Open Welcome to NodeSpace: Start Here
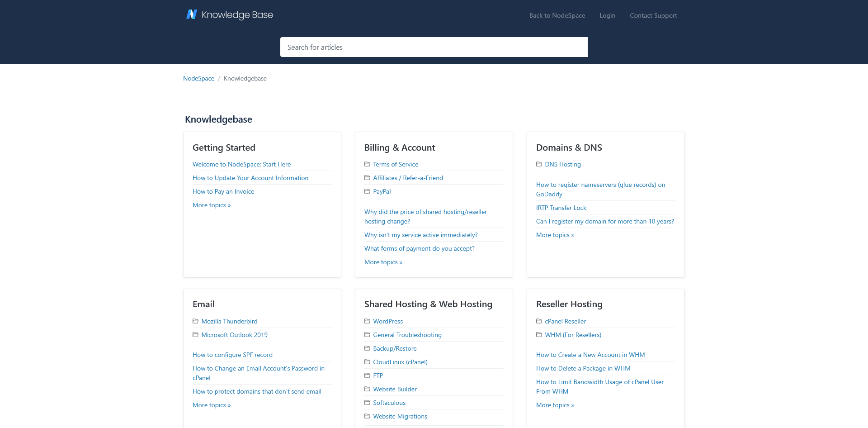 pos(241,164)
